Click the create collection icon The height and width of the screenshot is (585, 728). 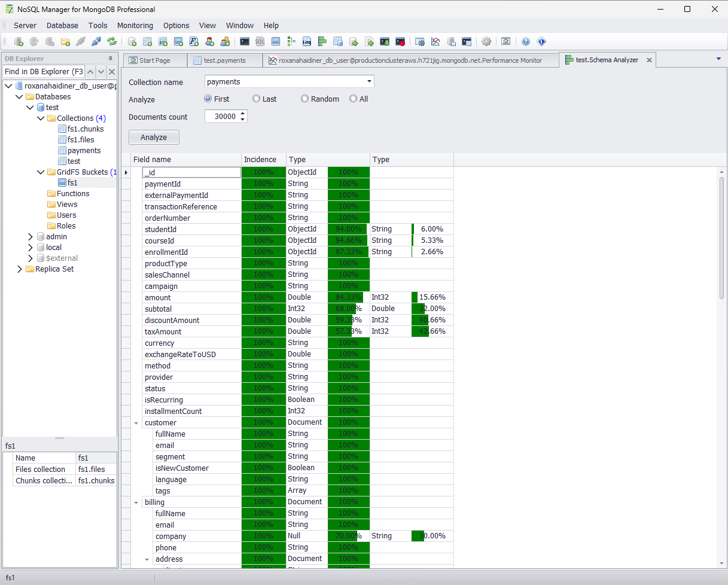(148, 41)
